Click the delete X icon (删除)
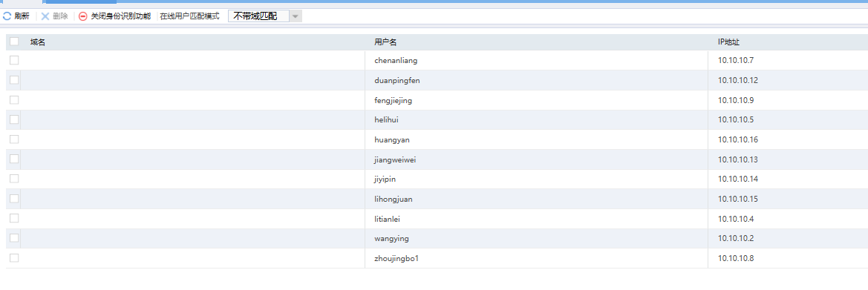 pos(45,16)
